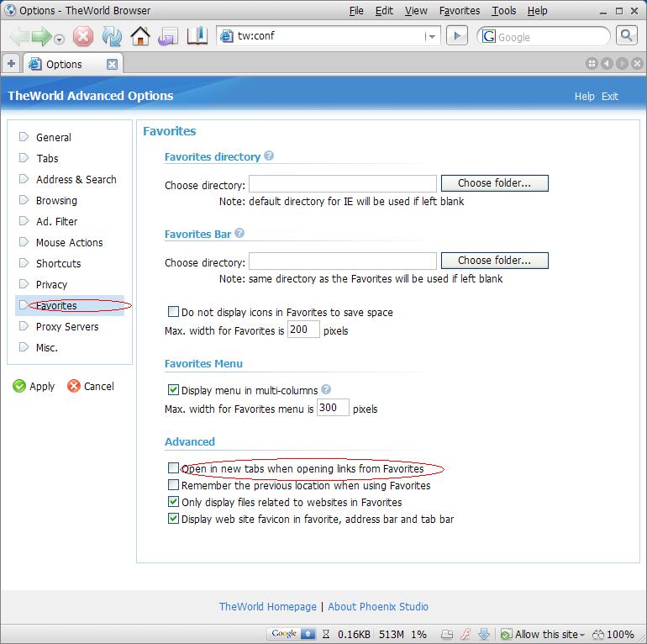Select Address & Search in the sidebar
Viewport: 647px width, 644px height.
coord(76,180)
